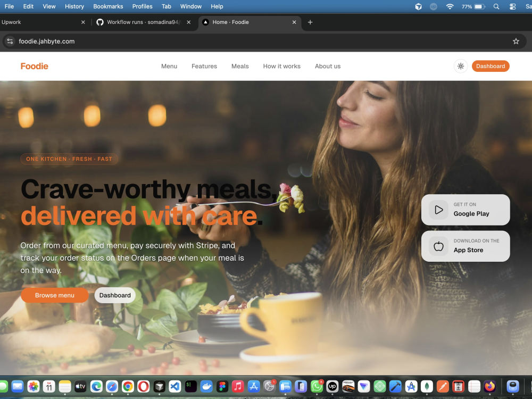Close the Upwork tab

[x=83, y=22]
